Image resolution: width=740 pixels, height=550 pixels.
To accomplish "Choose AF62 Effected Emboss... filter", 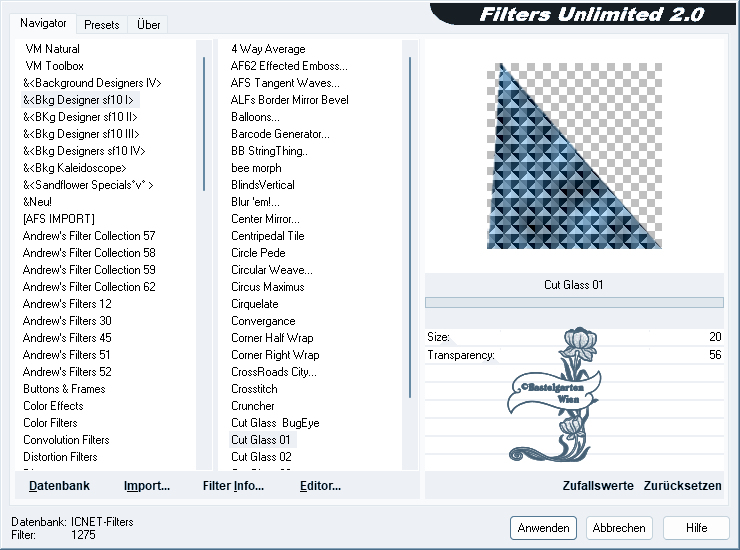I will click(289, 66).
